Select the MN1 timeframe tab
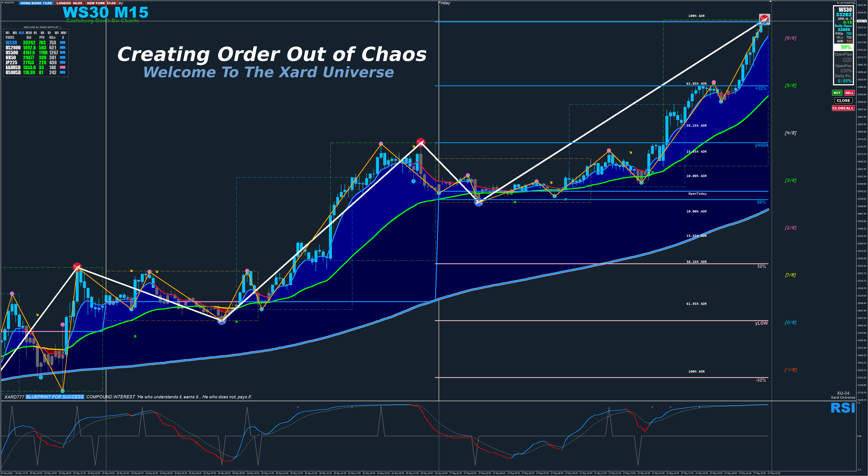Image resolution: width=868 pixels, height=476 pixels. (63, 33)
